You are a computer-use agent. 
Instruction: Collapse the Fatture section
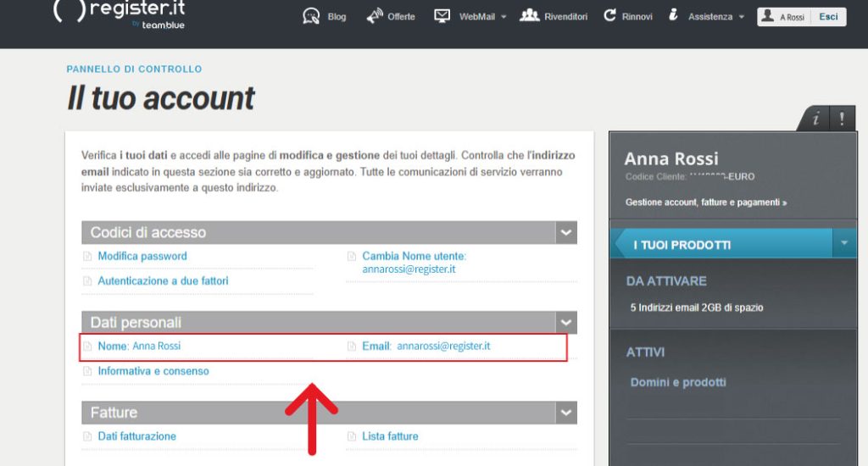point(565,413)
